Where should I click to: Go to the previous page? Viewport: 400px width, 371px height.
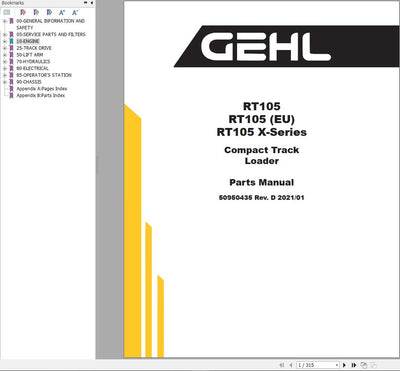pyautogui.click(x=291, y=365)
